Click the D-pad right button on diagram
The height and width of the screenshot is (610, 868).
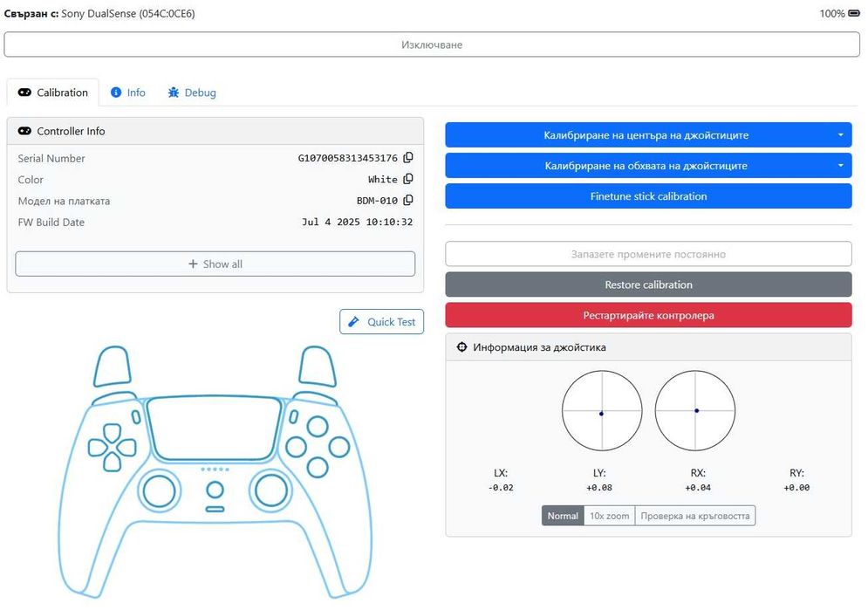[126, 448]
